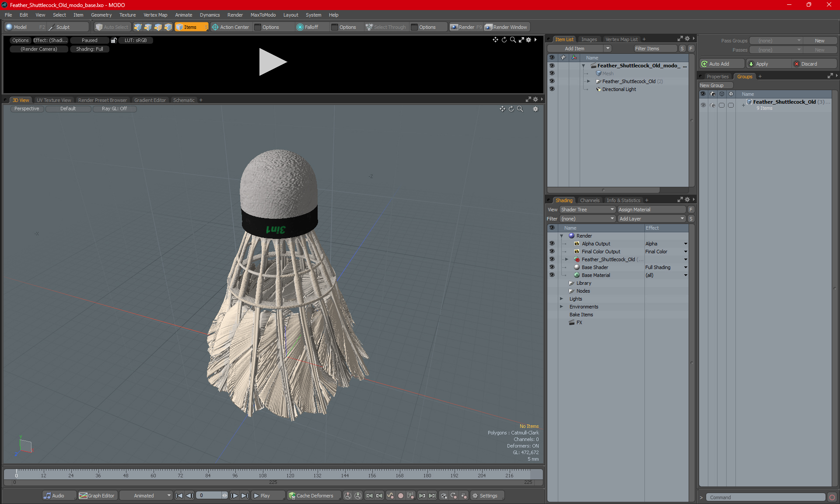Expand the Environments node
Screen dimensions: 840x504
[x=562, y=307]
